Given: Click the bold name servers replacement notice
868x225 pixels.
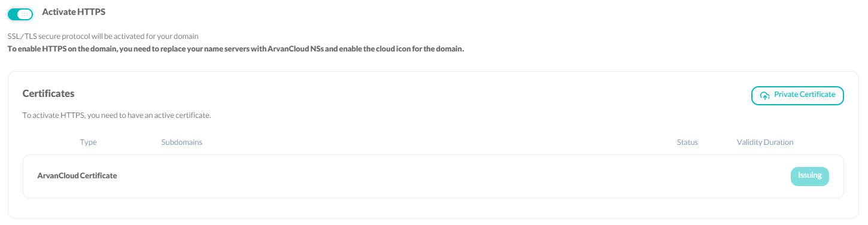Looking at the screenshot, I should (x=236, y=49).
